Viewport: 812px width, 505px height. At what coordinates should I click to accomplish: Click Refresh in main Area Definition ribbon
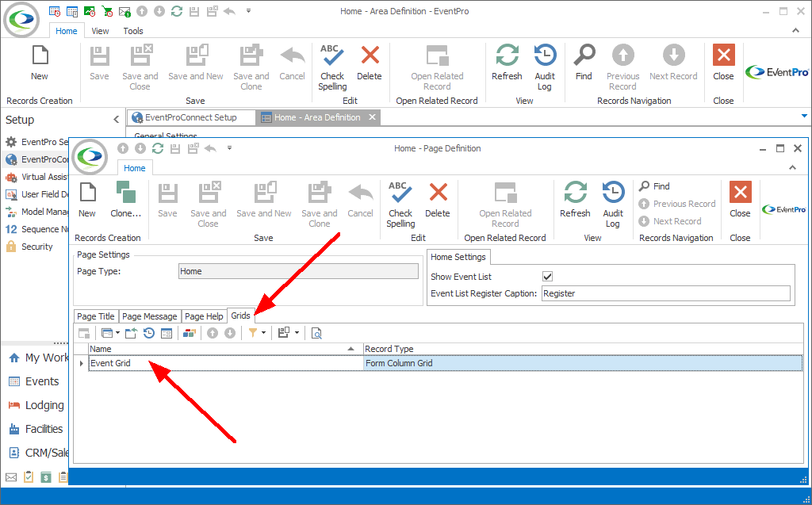507,62
